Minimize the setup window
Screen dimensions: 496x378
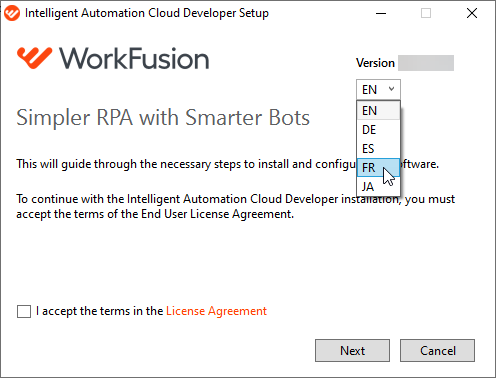[x=381, y=13]
